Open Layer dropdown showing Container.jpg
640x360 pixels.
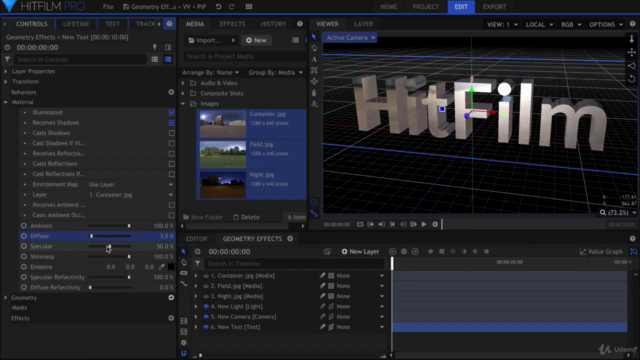tap(131, 195)
